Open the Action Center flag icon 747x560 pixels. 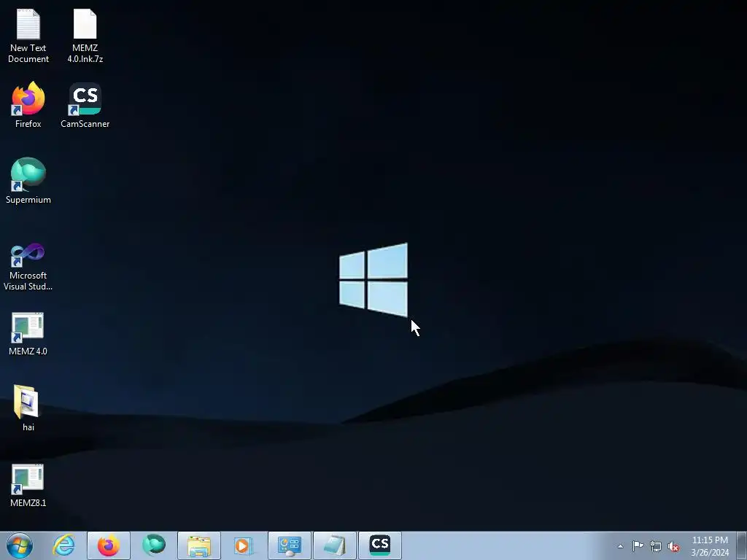pyautogui.click(x=638, y=546)
